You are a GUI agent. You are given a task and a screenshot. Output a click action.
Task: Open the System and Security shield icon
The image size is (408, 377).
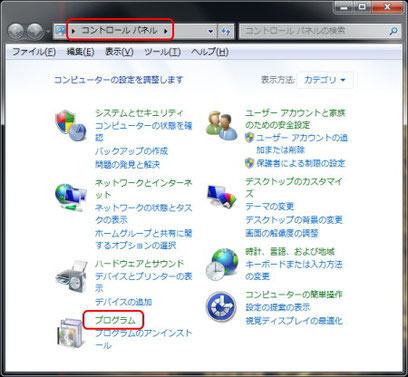[x=71, y=126]
